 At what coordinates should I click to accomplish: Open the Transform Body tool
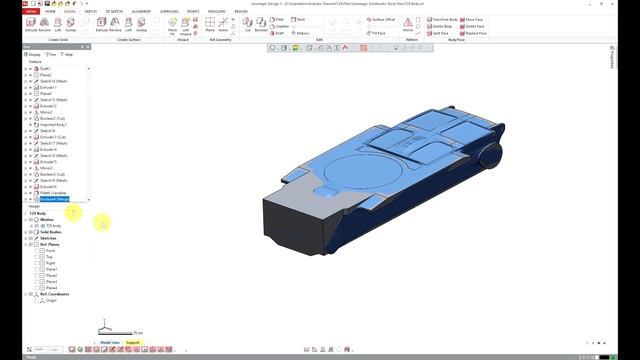tap(442, 20)
